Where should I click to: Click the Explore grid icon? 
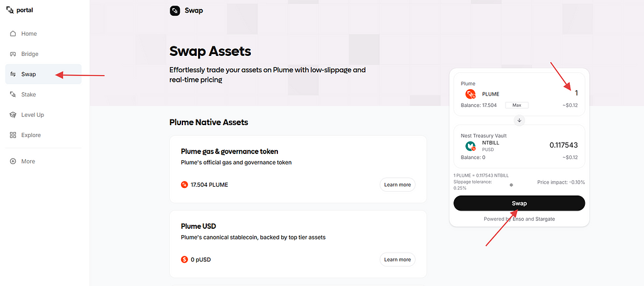(x=13, y=135)
